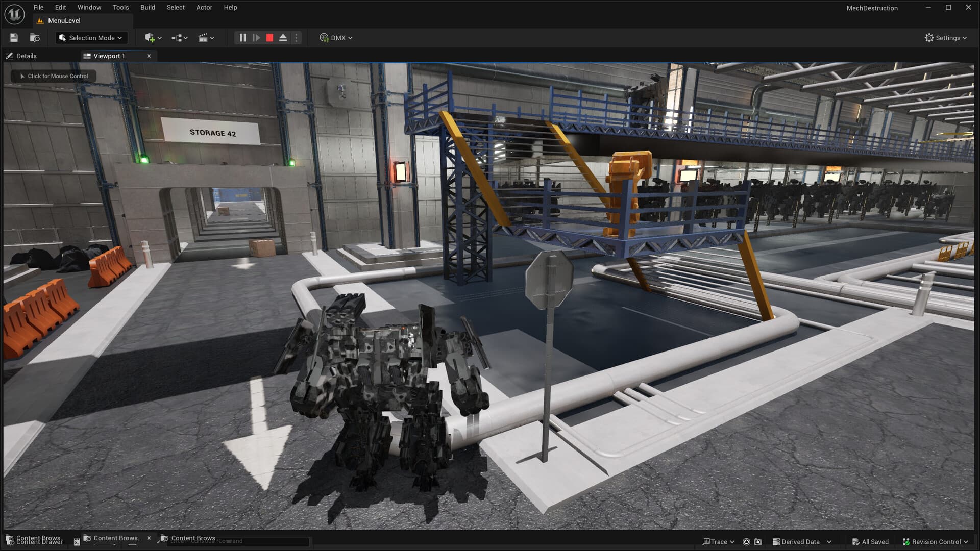Expand the Derived Data menu
Viewport: 980px width, 551px height.
[x=801, y=542]
